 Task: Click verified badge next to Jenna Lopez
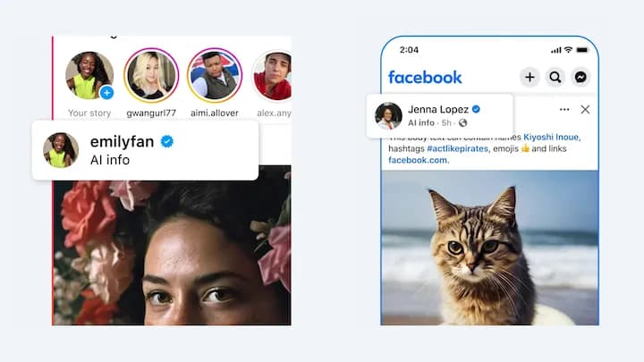click(x=476, y=109)
